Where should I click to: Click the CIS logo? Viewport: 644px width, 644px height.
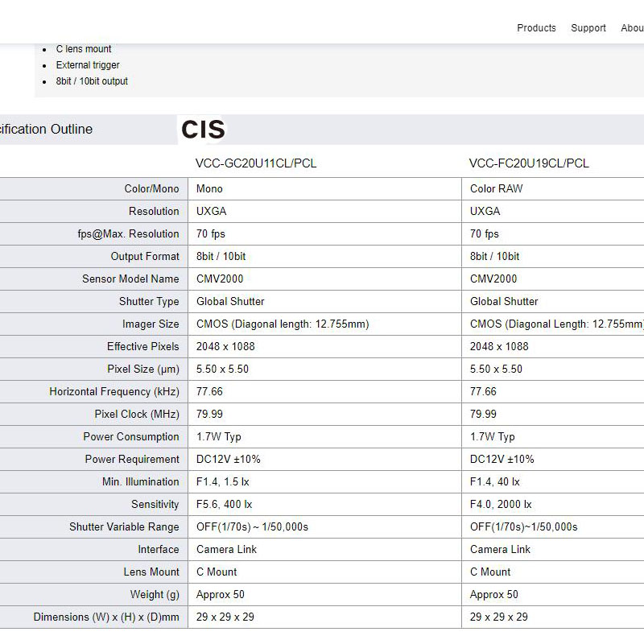[x=203, y=130]
